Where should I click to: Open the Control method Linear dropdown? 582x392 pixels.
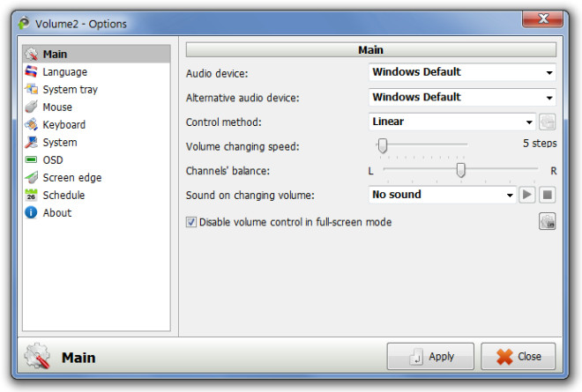pyautogui.click(x=452, y=122)
